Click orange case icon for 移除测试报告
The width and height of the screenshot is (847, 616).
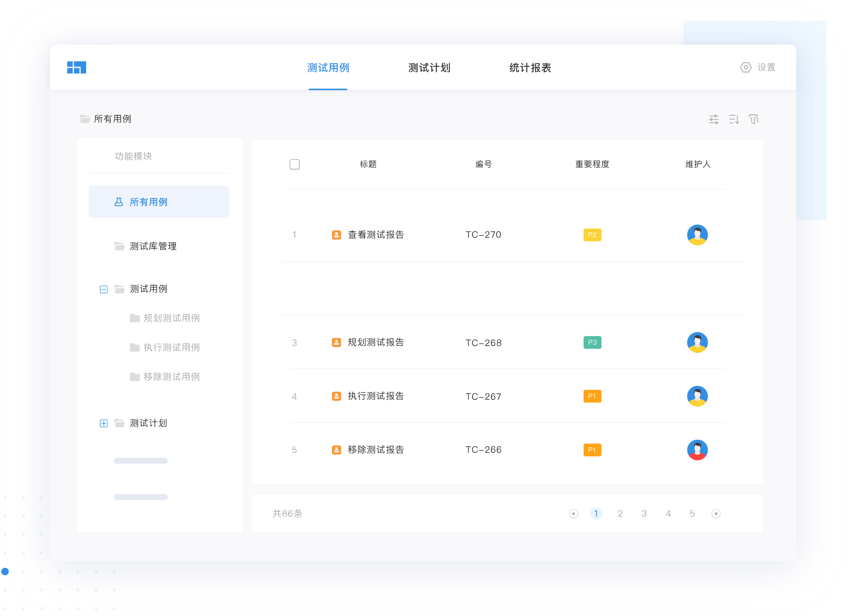pyautogui.click(x=337, y=450)
